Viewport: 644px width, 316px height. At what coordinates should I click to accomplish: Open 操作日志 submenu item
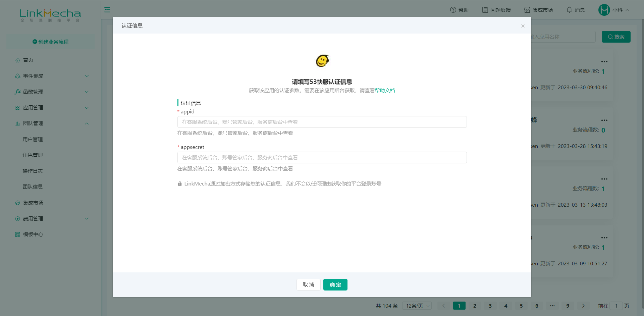(x=33, y=171)
